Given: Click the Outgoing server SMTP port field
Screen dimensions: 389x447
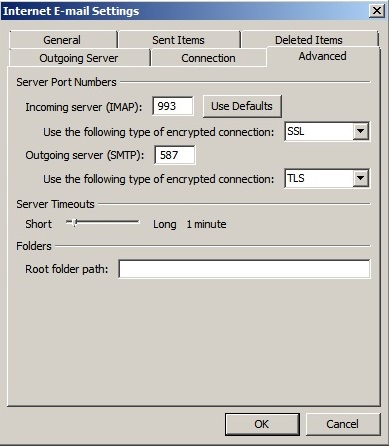Looking at the screenshot, I should coord(175,155).
